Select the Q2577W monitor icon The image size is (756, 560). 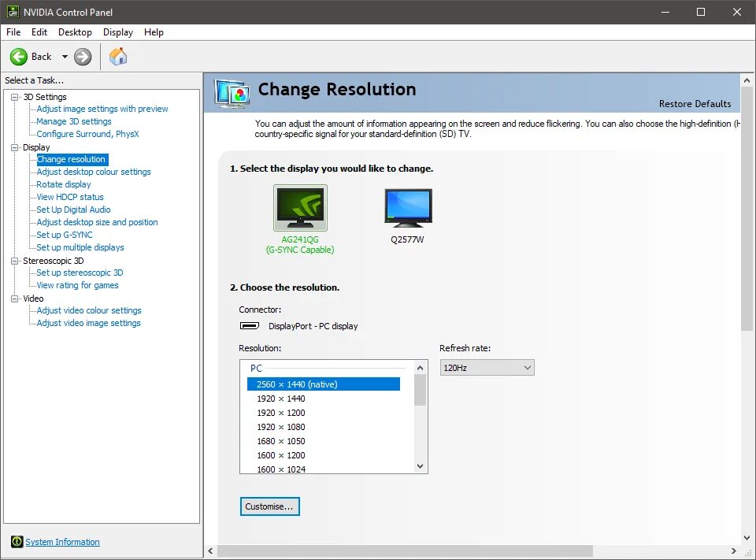(409, 208)
